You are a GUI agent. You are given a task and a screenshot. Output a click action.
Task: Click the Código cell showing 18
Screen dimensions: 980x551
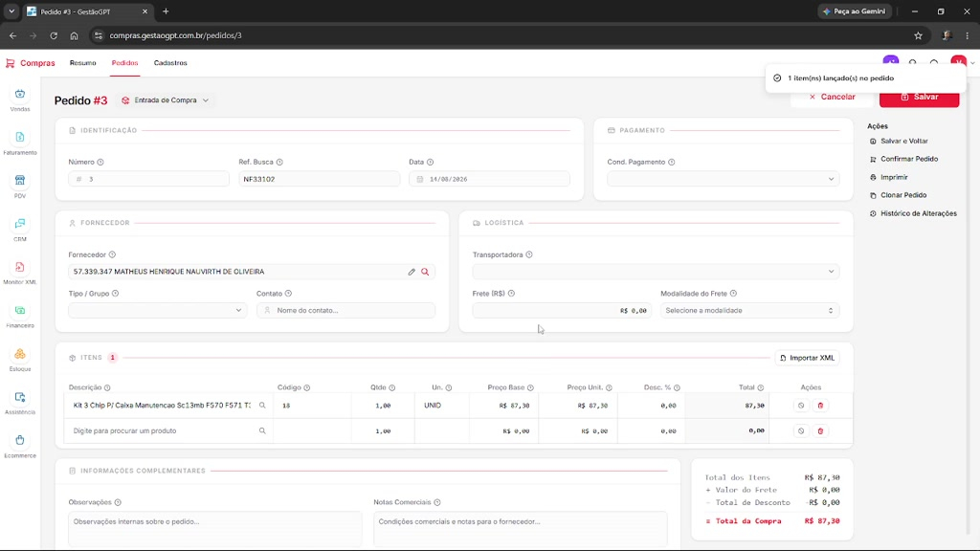(x=312, y=406)
